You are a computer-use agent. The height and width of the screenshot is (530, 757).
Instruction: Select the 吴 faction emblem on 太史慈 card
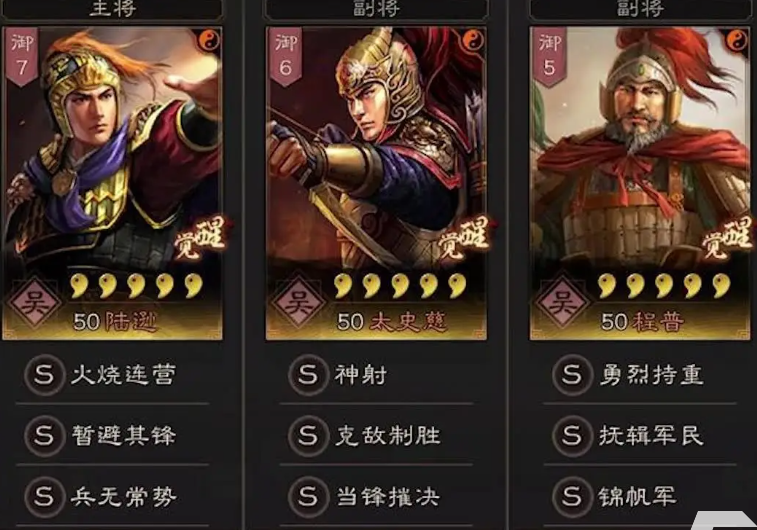click(x=298, y=303)
